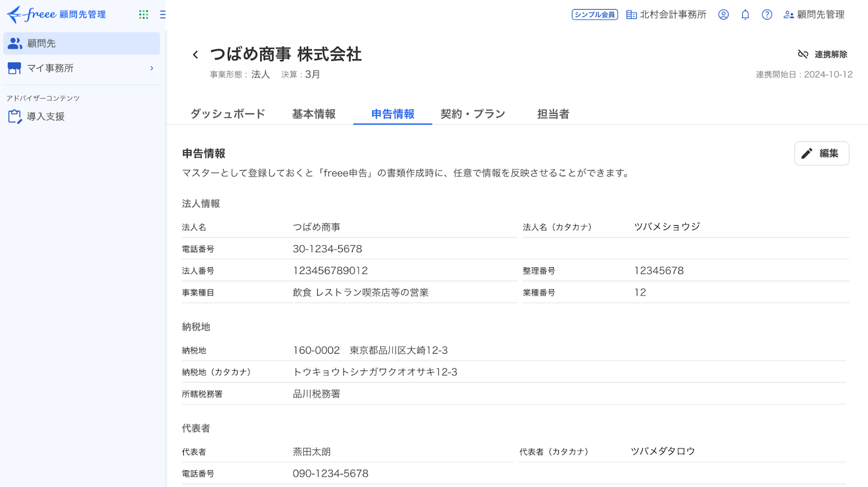Open the 担当者 tab
The width and height of the screenshot is (868, 487).
click(x=553, y=114)
